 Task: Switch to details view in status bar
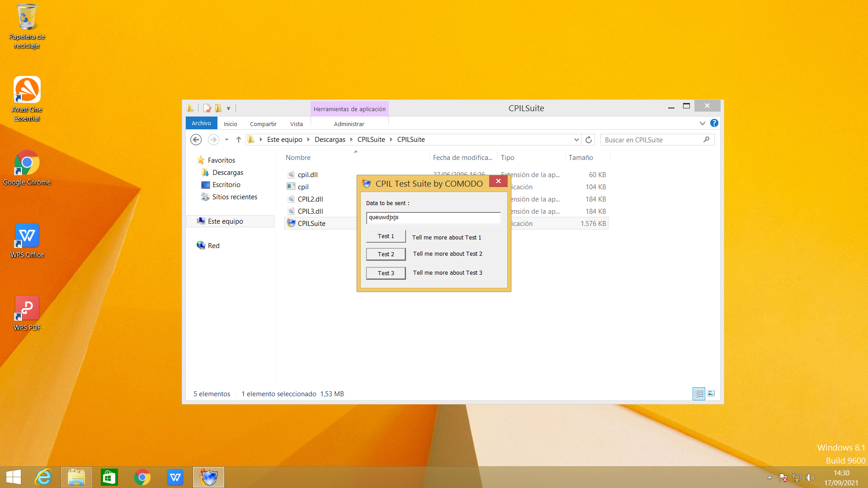[698, 394]
